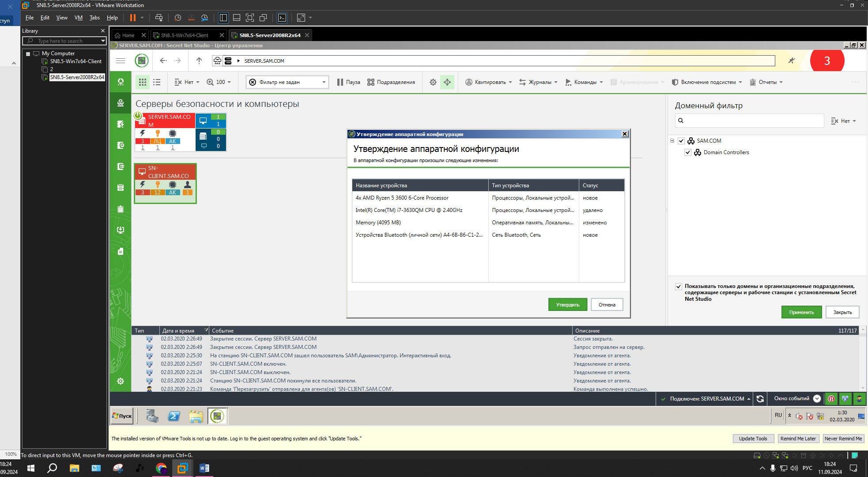
Task: Switch to tile grid view
Action: tap(143, 82)
